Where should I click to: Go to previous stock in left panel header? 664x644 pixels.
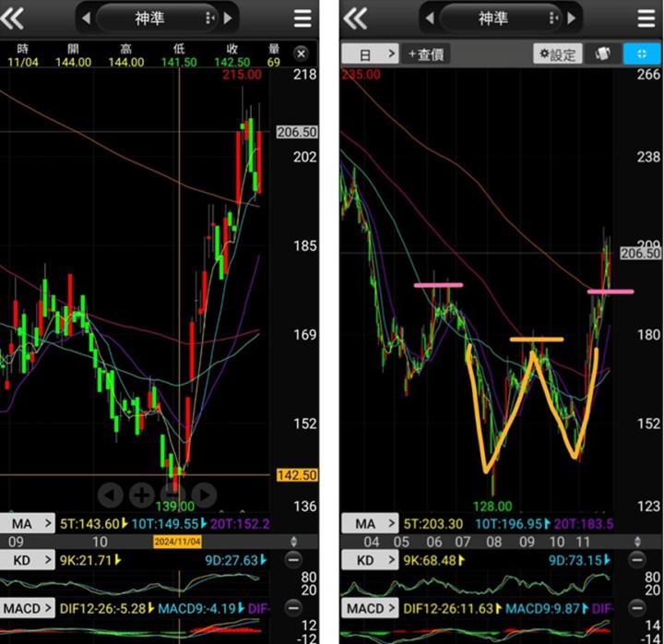coord(87,18)
